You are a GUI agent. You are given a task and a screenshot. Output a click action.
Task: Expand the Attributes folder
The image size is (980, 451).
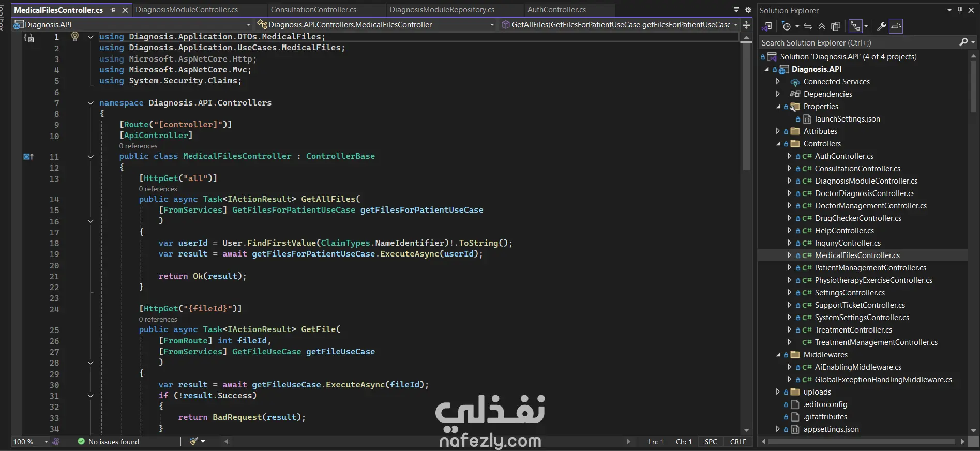pos(778,131)
